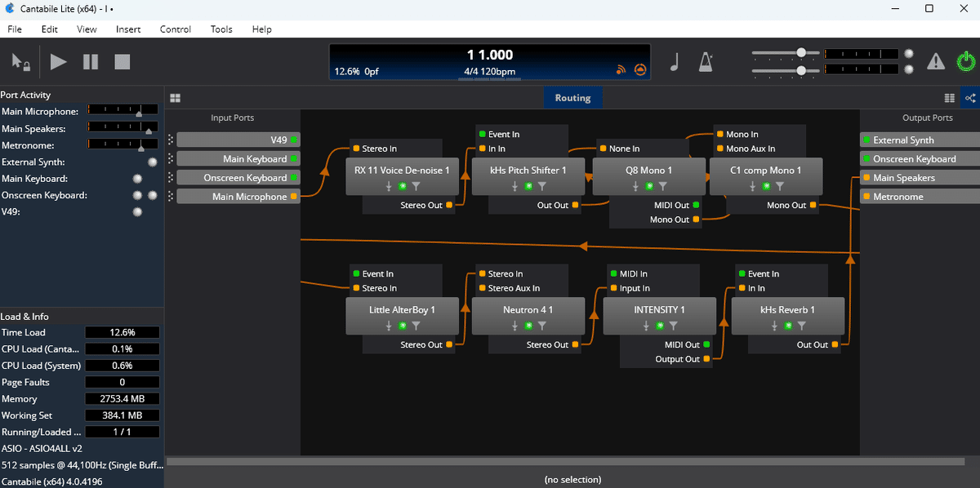Open the Help menu
980x488 pixels.
click(261, 29)
